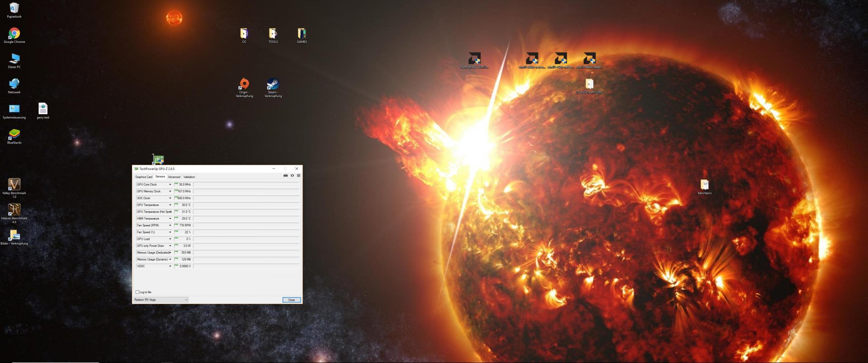The width and height of the screenshot is (868, 363).
Task: Take a GPU-Z screenshot with camera icon
Action: point(285,176)
